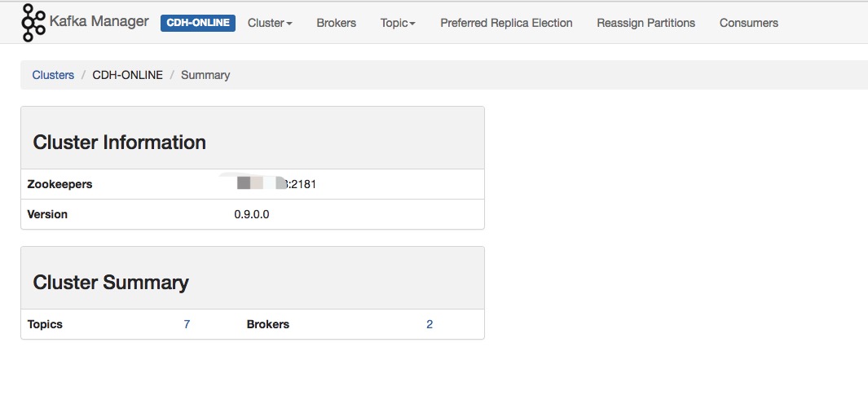This screenshot has height=404, width=868.
Task: Expand the Topic dropdown menu
Action: point(398,23)
